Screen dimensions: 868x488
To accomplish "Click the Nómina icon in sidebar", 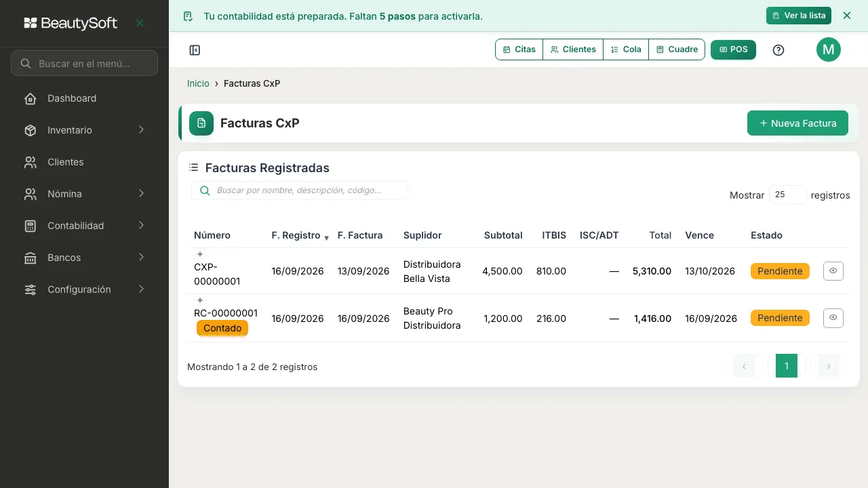I will [x=31, y=195].
